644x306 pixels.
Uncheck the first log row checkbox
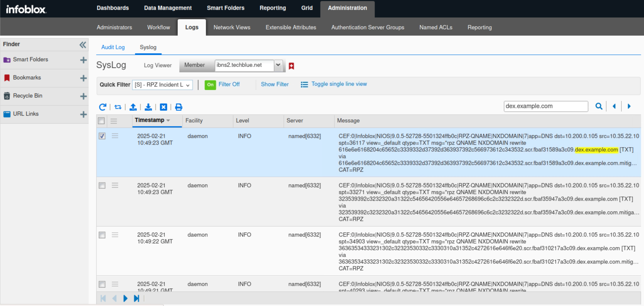tap(102, 136)
